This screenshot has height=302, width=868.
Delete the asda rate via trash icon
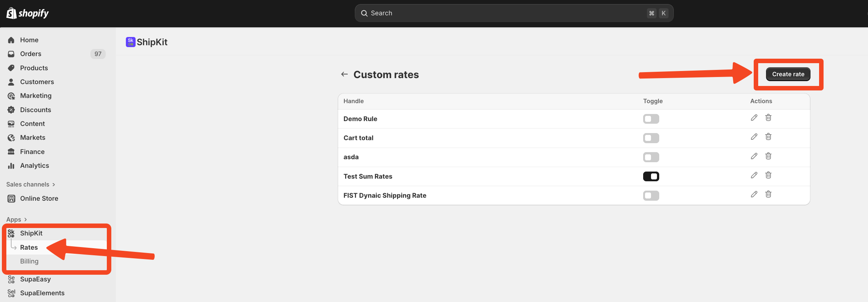[x=768, y=156]
